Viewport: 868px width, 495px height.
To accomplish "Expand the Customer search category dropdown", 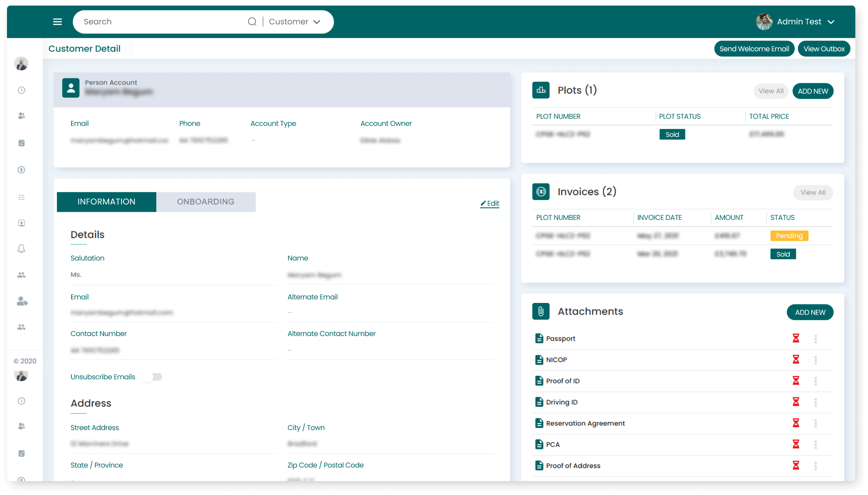I will pyautogui.click(x=295, y=22).
